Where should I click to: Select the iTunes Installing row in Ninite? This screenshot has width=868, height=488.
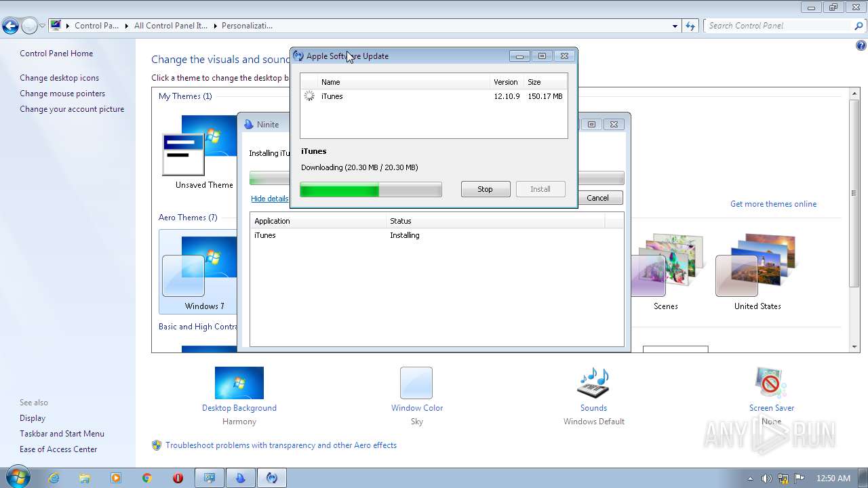(437, 235)
